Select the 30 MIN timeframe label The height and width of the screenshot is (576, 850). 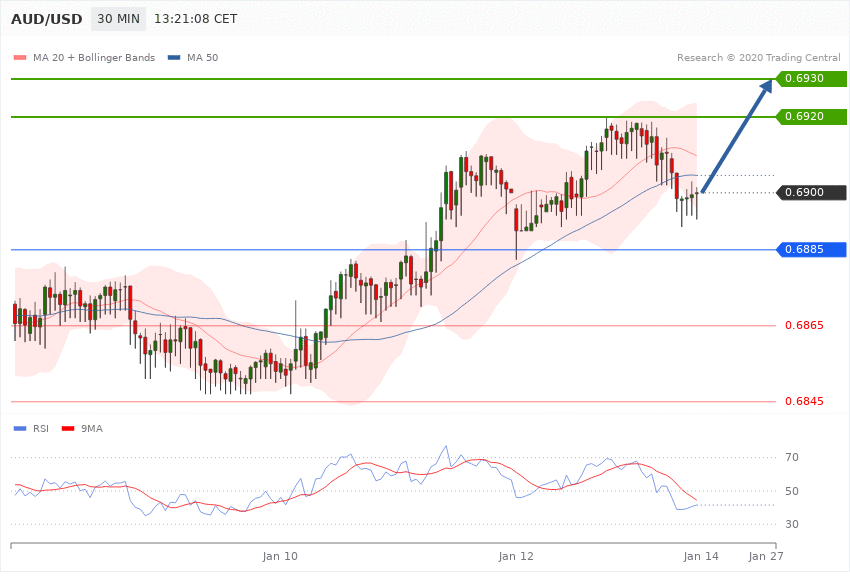point(118,19)
